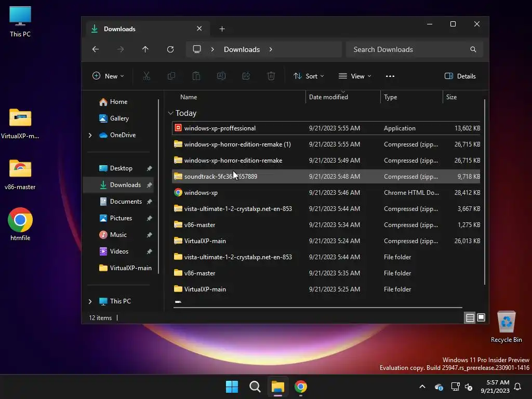Image resolution: width=532 pixels, height=399 pixels.
Task: Click the chevron after Downloads in address bar
Action: pos(271,49)
